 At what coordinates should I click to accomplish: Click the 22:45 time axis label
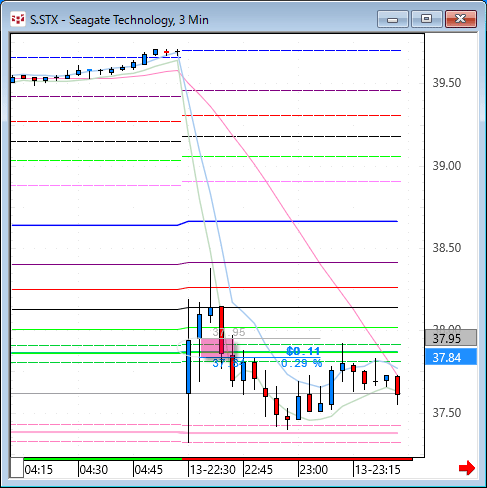tap(259, 470)
